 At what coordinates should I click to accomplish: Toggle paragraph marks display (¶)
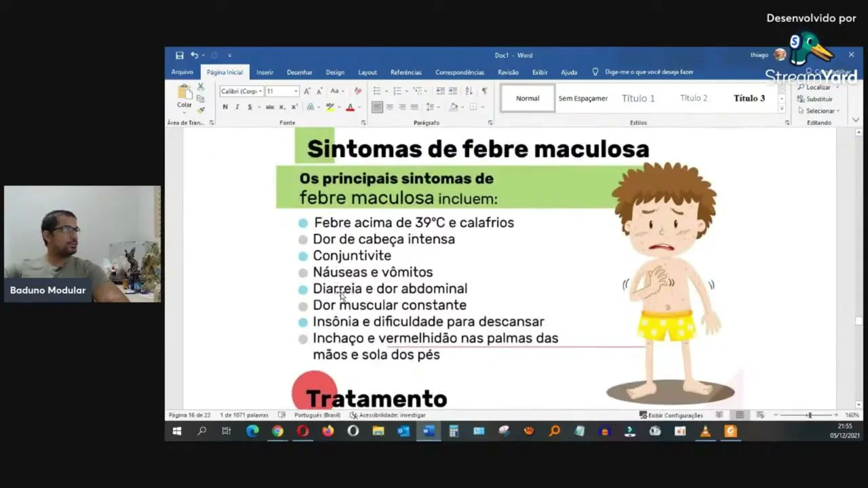tap(484, 91)
